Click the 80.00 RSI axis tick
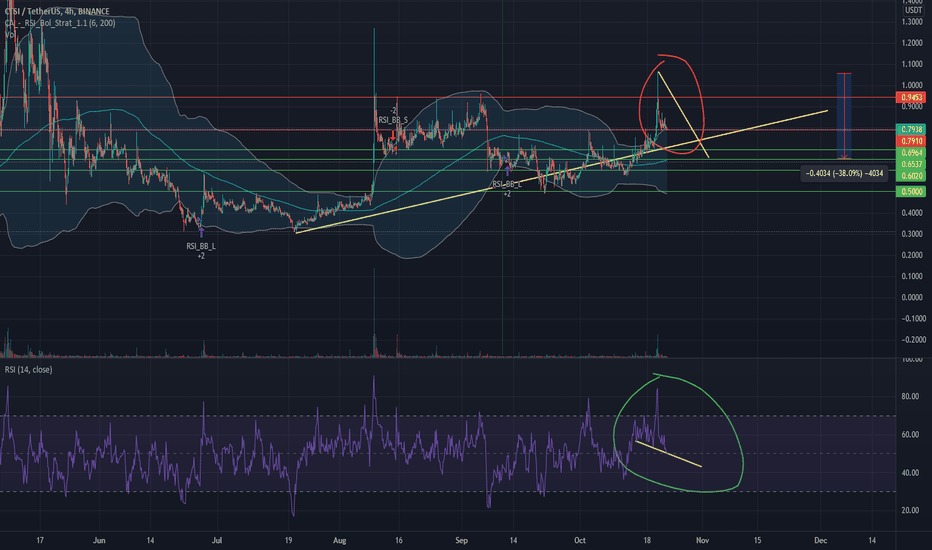 coord(910,397)
